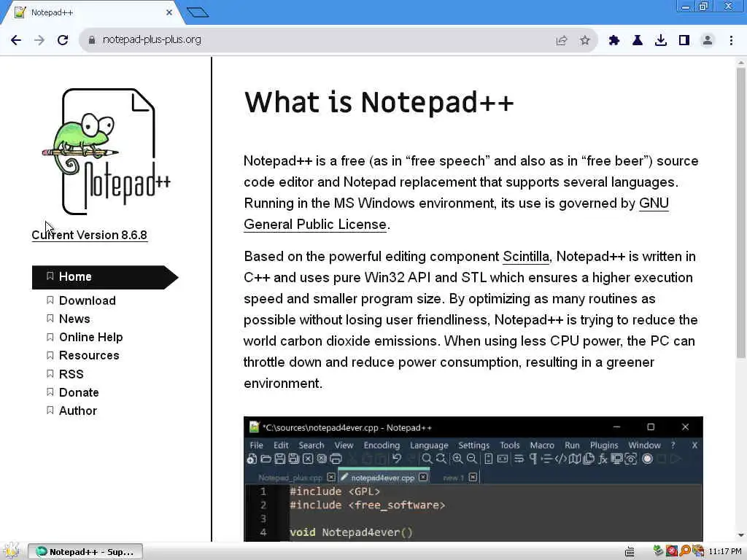The height and width of the screenshot is (560, 747).
Task: Select the Notepad++ browser tab
Action: pyautogui.click(x=92, y=12)
